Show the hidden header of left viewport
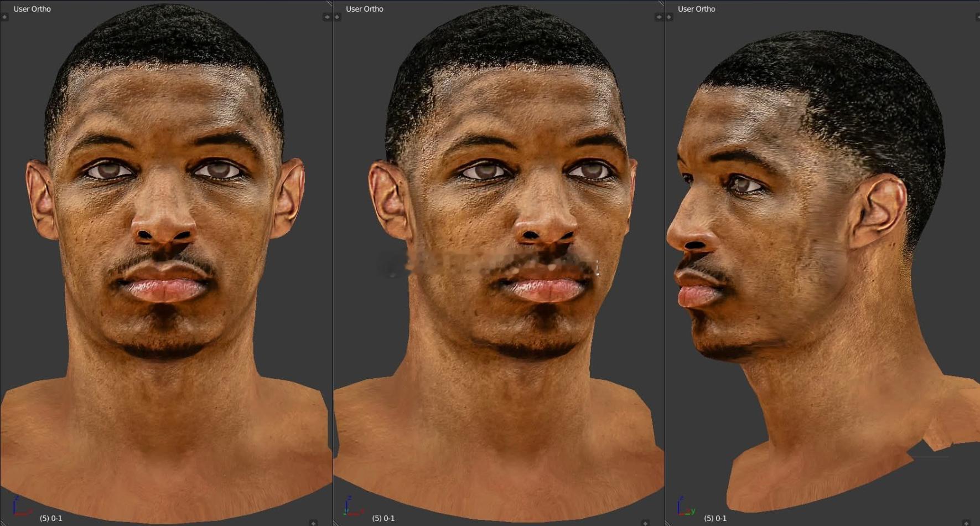 tap(313, 523)
